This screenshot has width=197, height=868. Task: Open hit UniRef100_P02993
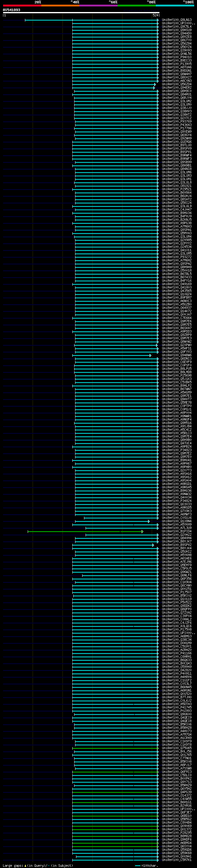176,711
